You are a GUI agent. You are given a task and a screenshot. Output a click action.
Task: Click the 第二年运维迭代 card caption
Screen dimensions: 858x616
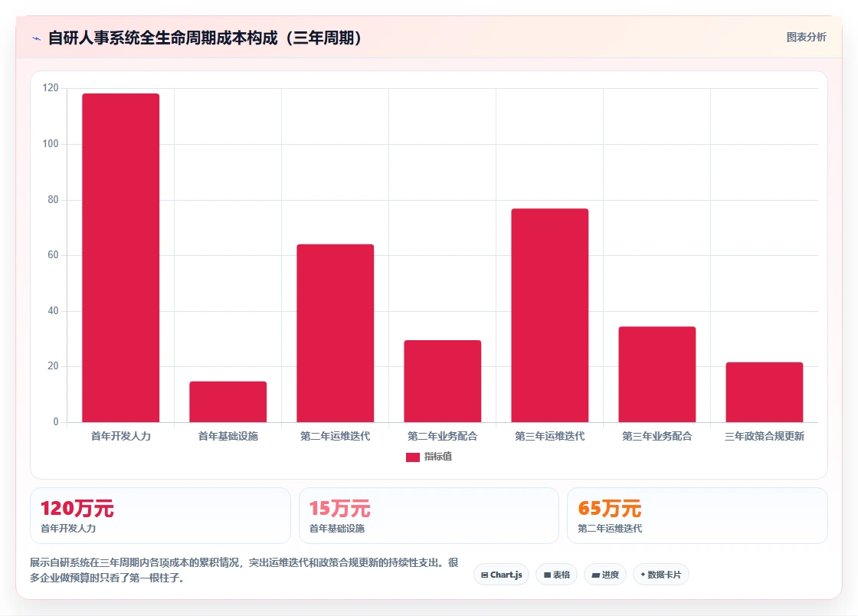point(610,529)
